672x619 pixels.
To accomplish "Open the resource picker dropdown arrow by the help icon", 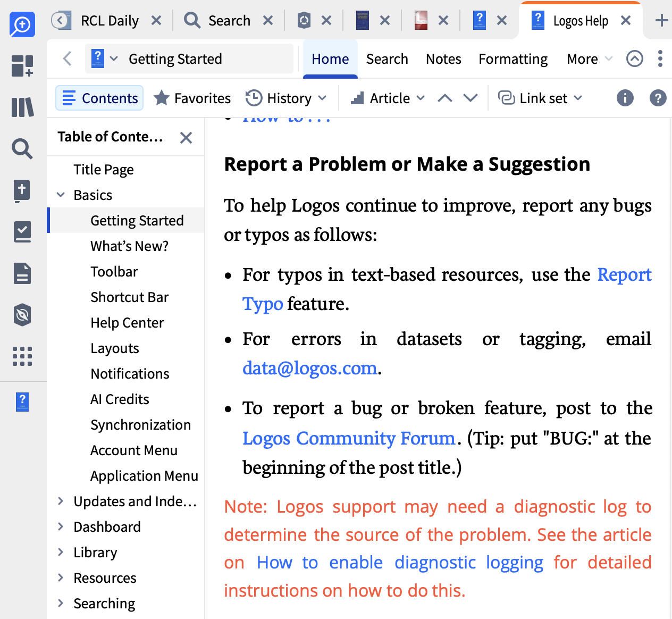I will click(x=114, y=58).
